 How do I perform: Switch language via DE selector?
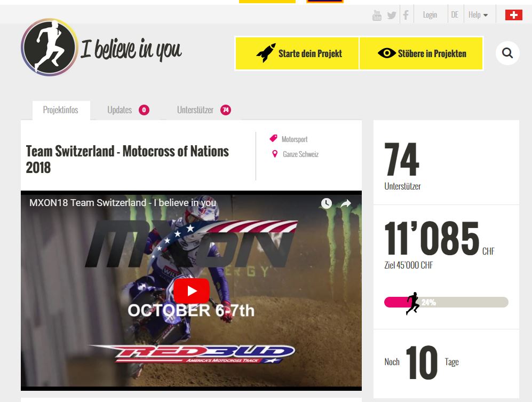click(x=455, y=15)
